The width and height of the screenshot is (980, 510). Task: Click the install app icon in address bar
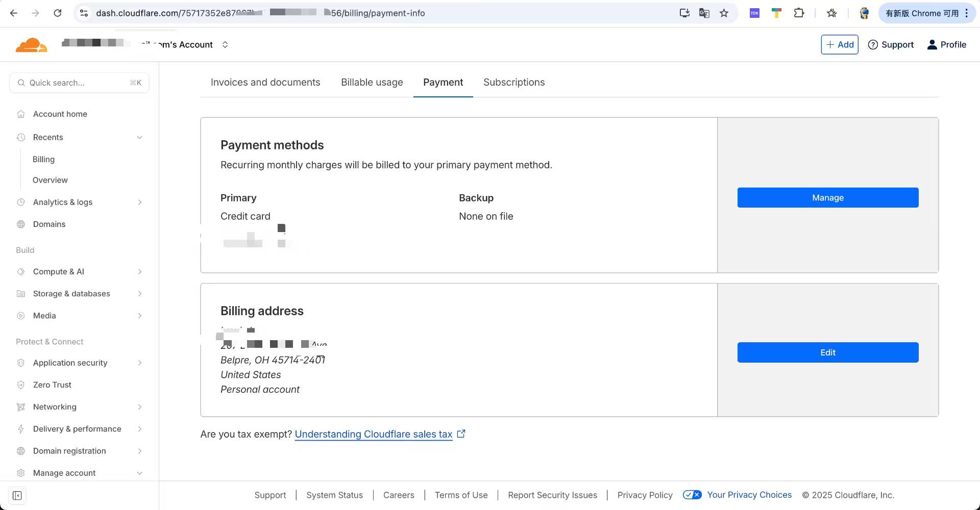(684, 13)
